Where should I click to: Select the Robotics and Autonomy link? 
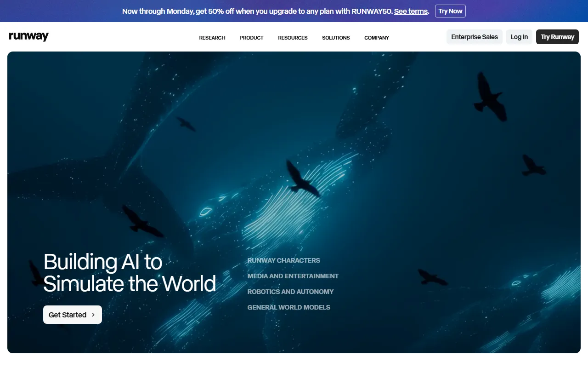click(290, 292)
